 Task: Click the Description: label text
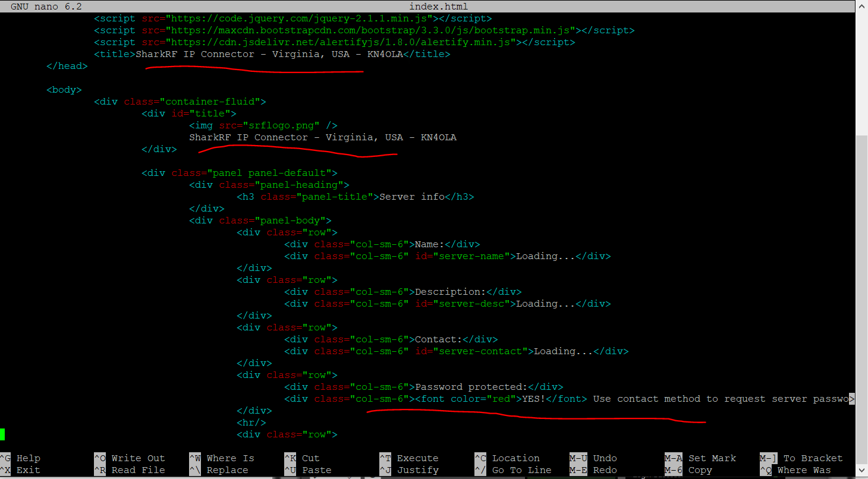[451, 292]
